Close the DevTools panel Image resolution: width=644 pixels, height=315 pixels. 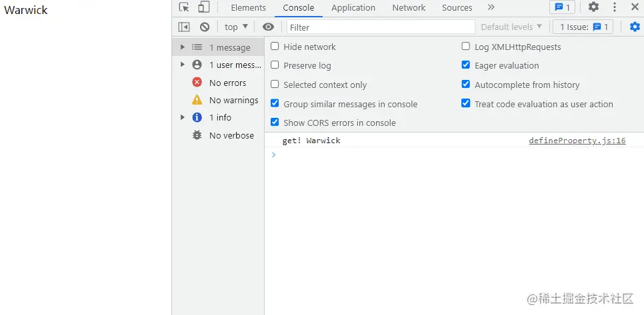[x=635, y=7]
